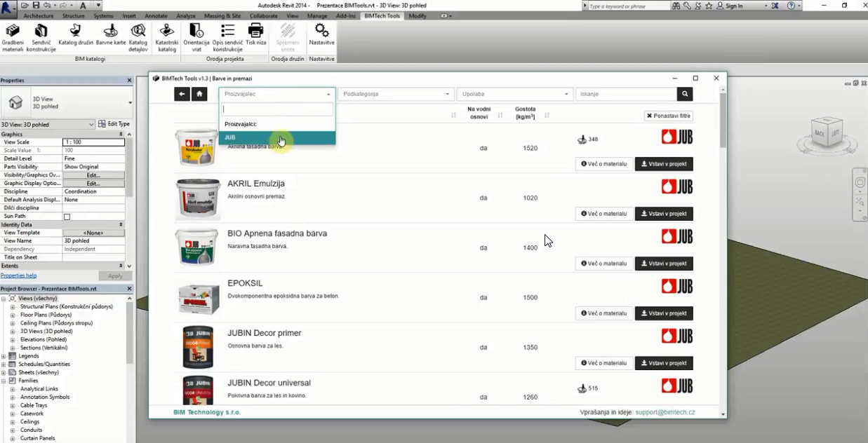This screenshot has height=443, width=868.
Task: Click the back arrow in BIMTech dialog
Action: [182, 94]
